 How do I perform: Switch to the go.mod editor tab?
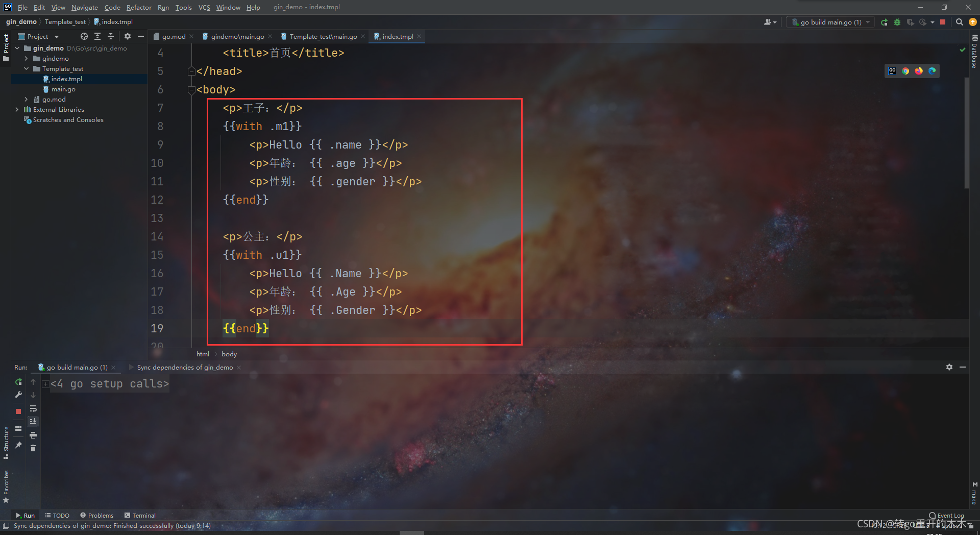174,36
